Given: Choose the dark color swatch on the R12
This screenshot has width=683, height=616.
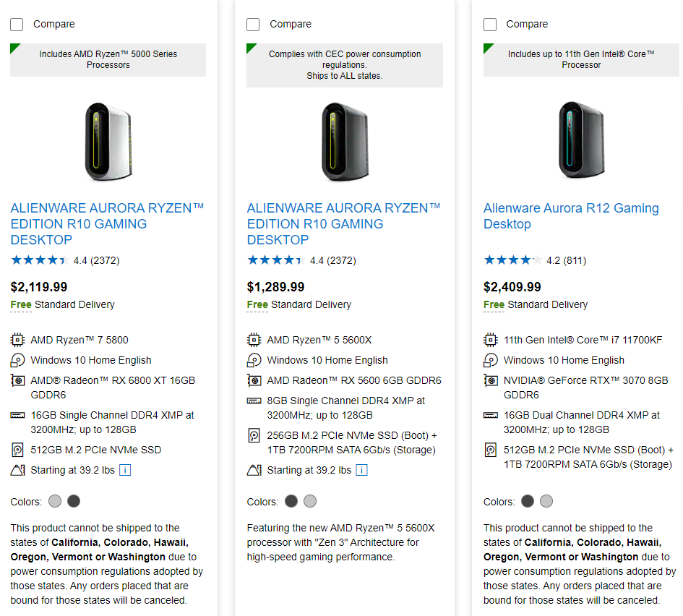Looking at the screenshot, I should (528, 501).
